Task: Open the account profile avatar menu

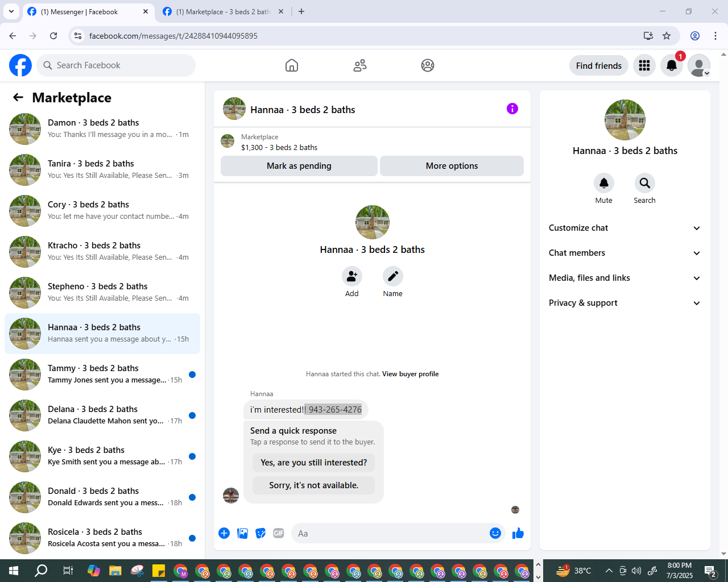Action: tap(699, 65)
